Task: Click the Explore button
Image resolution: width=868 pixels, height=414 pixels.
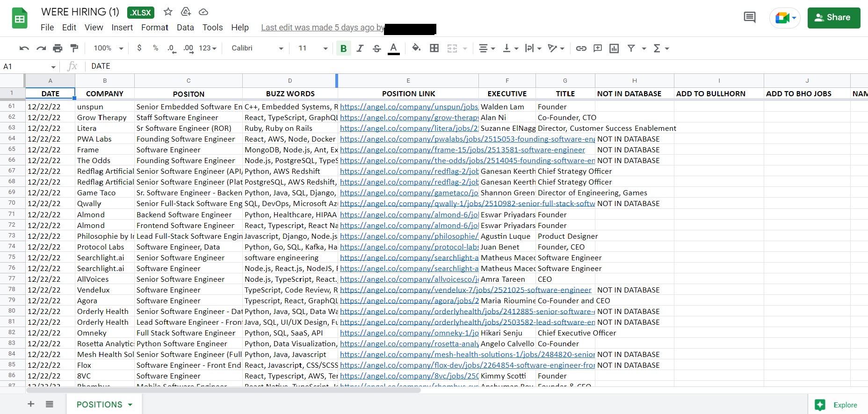Action: pyautogui.click(x=837, y=405)
